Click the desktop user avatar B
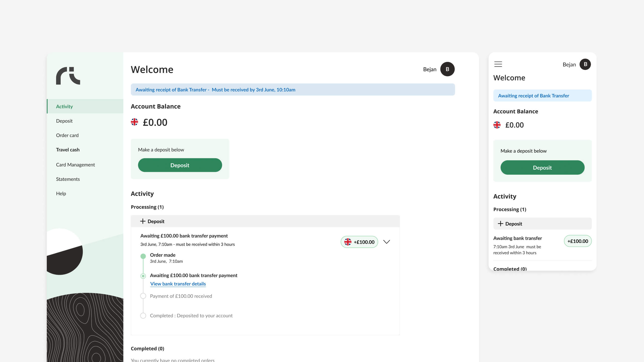Viewport: 644px width, 362px height. 447,69
